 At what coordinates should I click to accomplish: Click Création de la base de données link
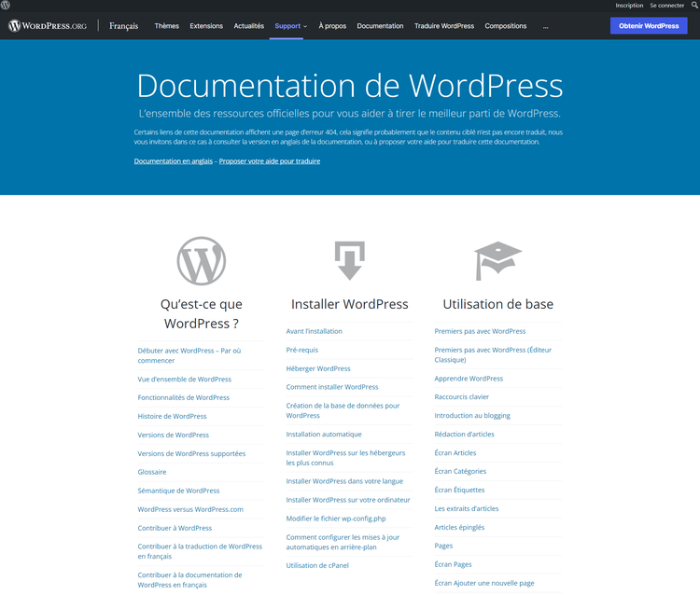(x=343, y=410)
